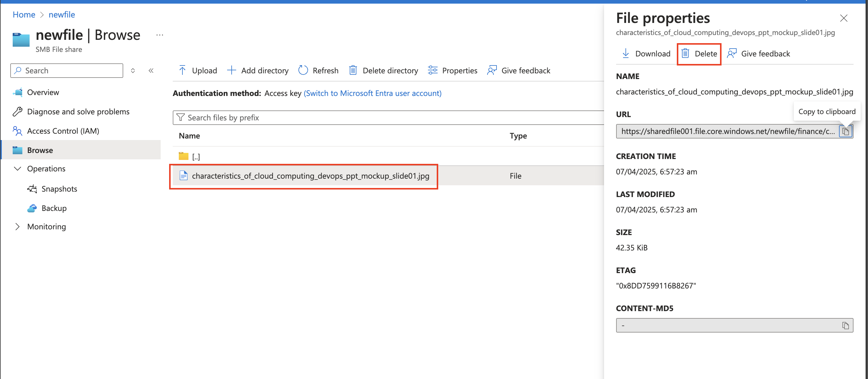
Task: Click the parent folder [..] icon
Action: click(x=183, y=156)
